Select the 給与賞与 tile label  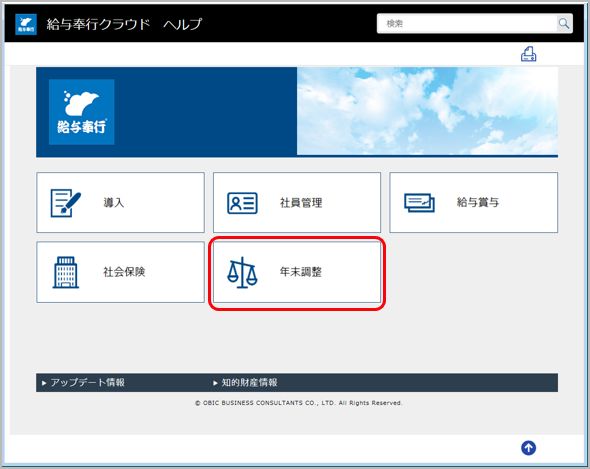[x=478, y=203]
